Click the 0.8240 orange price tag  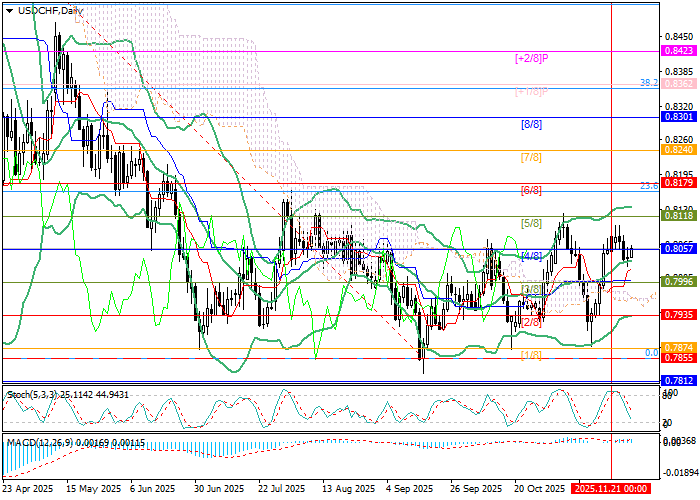coord(678,149)
